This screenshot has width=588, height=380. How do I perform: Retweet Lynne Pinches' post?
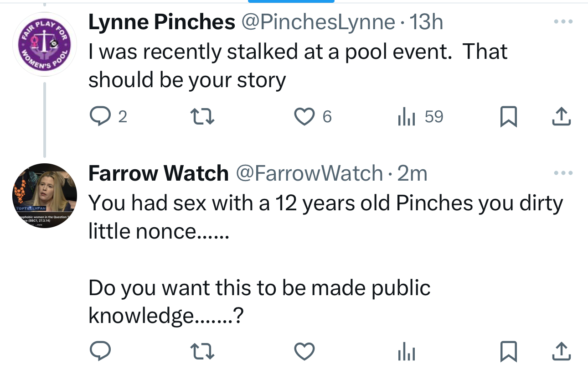pos(201,117)
